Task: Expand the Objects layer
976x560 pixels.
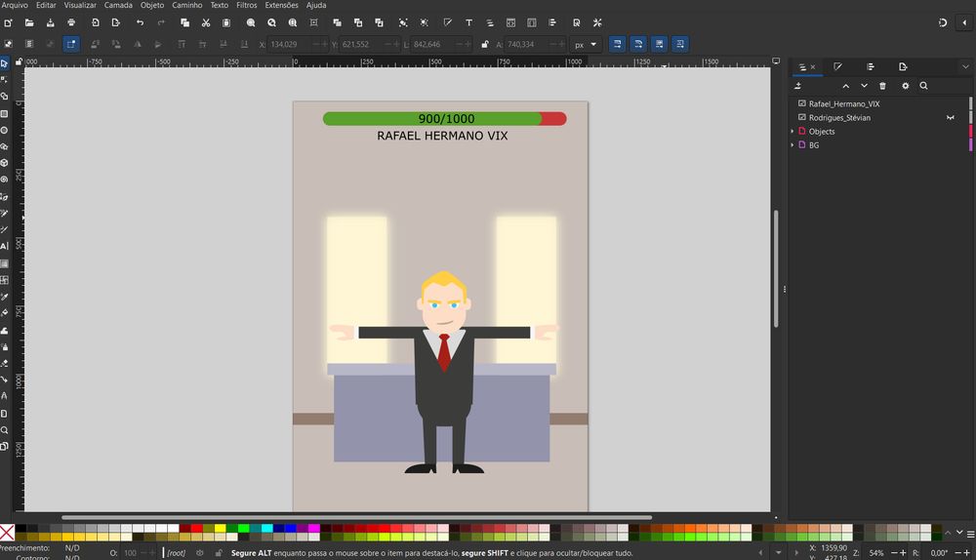Action: point(793,132)
